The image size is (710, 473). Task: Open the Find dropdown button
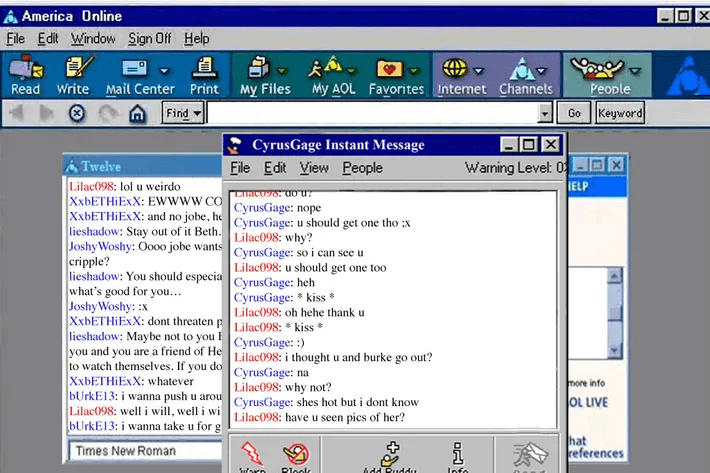(183, 113)
